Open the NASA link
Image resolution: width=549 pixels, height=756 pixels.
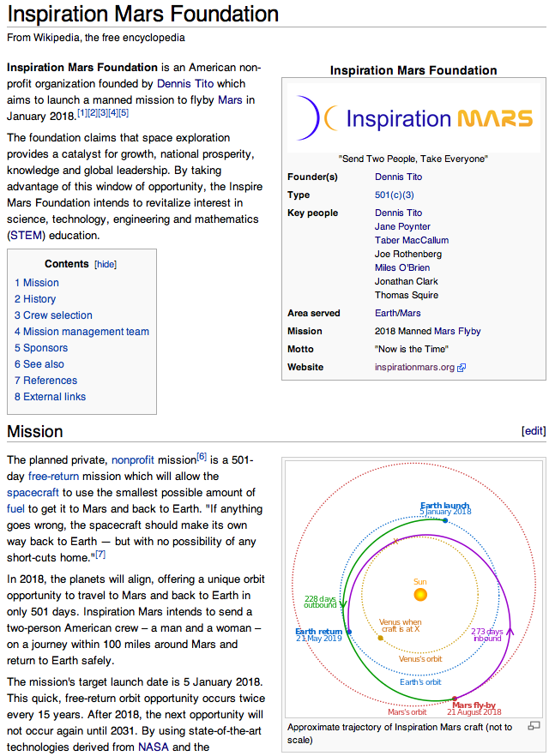pos(154,747)
